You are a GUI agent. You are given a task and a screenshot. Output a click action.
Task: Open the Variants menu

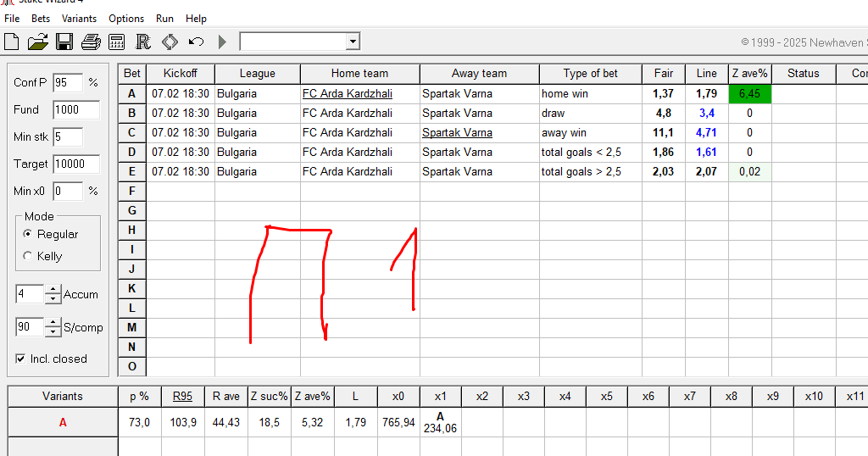point(79,19)
